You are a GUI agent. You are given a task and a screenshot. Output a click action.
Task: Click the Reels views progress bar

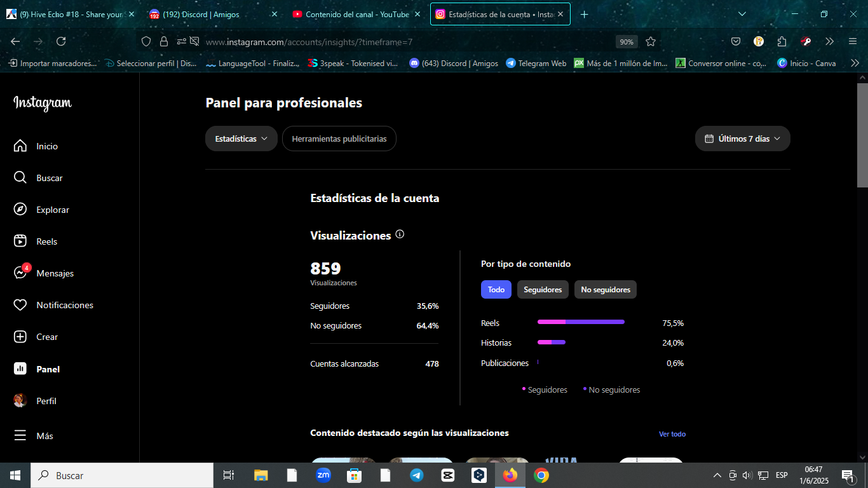[581, 322]
